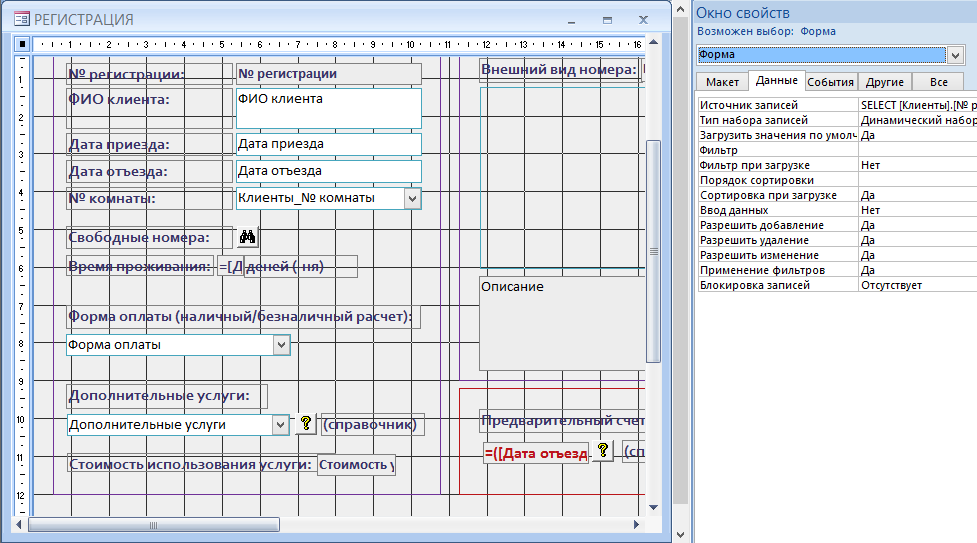The width and height of the screenshot is (977, 543).
Task: Open the Форма оплаты dropdown arrow
Action: pos(281,345)
